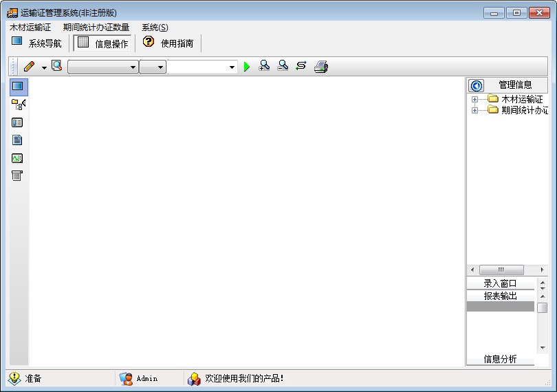
Task: Open the 信息分析 panel button
Action: click(500, 359)
